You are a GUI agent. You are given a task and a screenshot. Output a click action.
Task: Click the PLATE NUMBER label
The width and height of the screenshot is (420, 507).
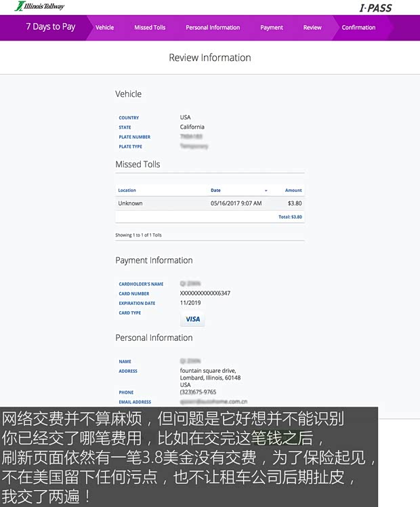coord(134,137)
